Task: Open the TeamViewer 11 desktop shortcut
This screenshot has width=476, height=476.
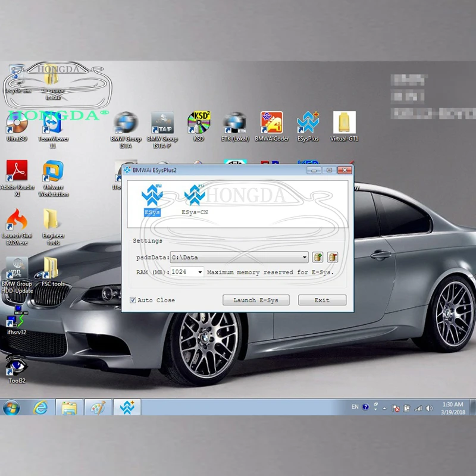Action: tap(53, 130)
